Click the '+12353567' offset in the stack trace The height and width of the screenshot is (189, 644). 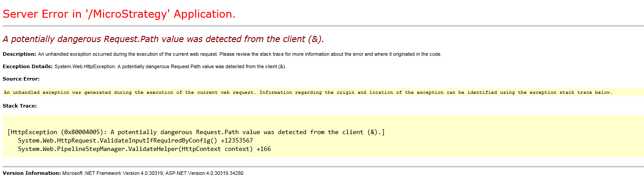237,140
